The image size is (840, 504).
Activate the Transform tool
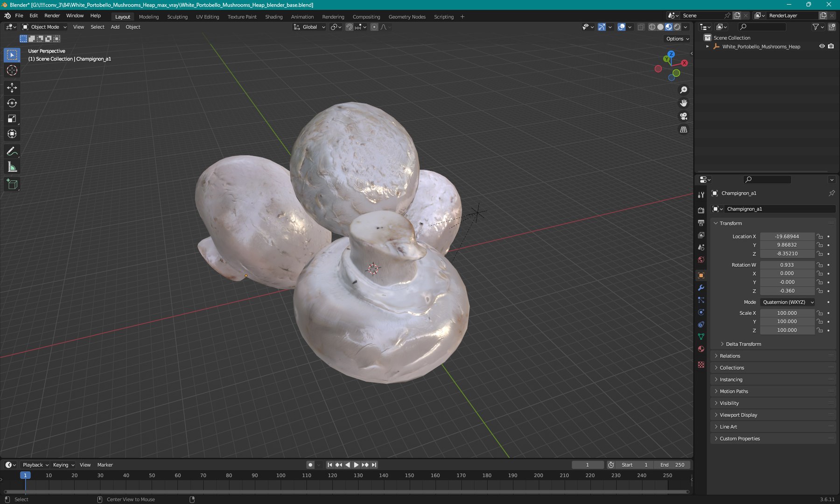pyautogui.click(x=12, y=134)
